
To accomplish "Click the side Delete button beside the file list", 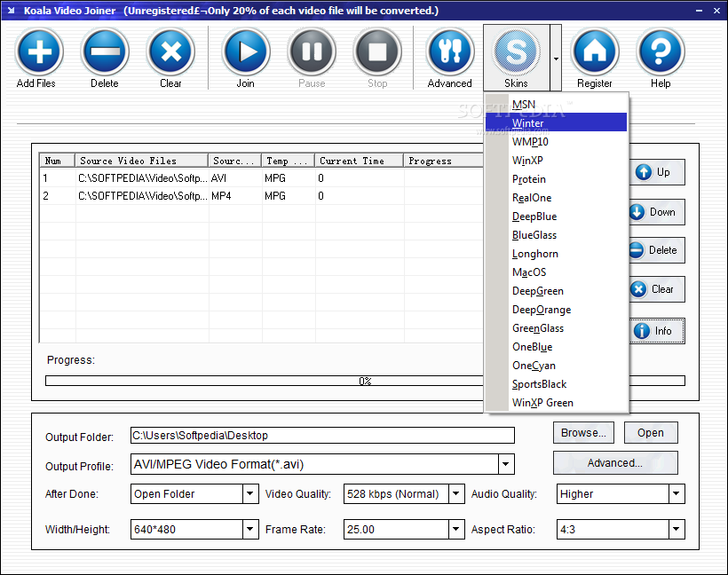I will coord(656,250).
